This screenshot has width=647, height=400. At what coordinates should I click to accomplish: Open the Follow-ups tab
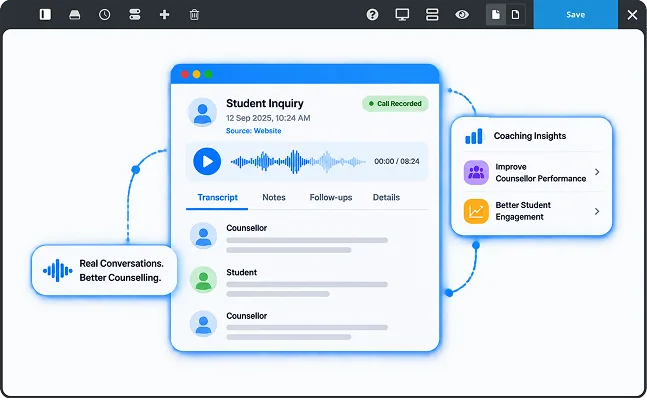coord(331,197)
